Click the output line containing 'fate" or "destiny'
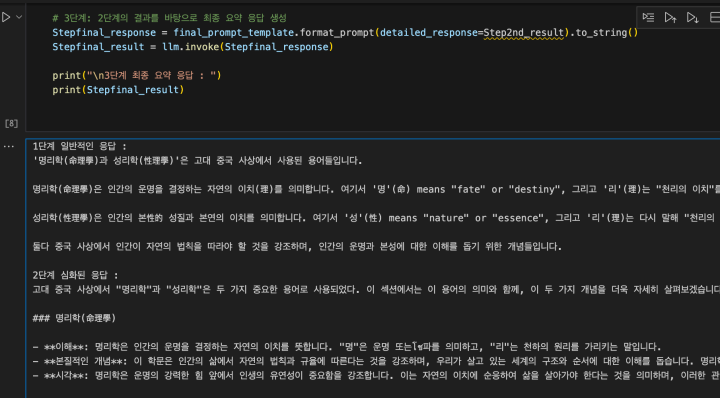 click(x=376, y=189)
